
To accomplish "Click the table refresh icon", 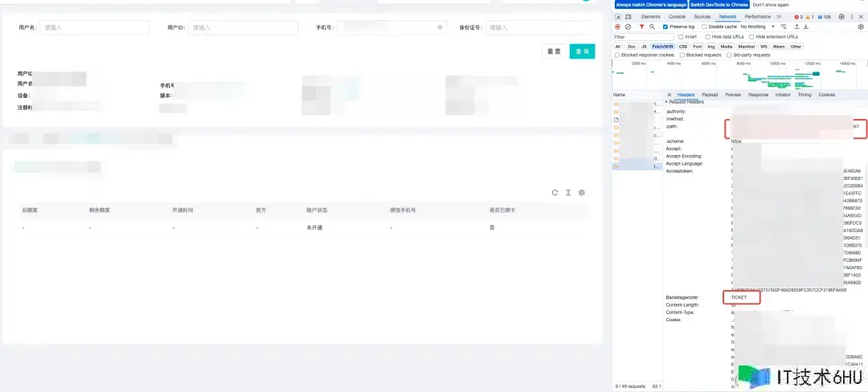I will coord(555,193).
